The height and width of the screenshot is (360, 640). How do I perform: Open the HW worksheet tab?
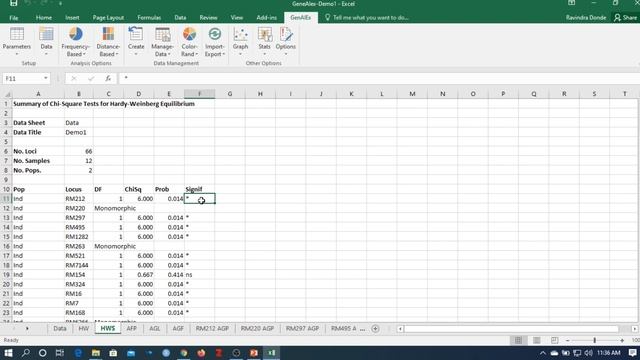click(84, 329)
